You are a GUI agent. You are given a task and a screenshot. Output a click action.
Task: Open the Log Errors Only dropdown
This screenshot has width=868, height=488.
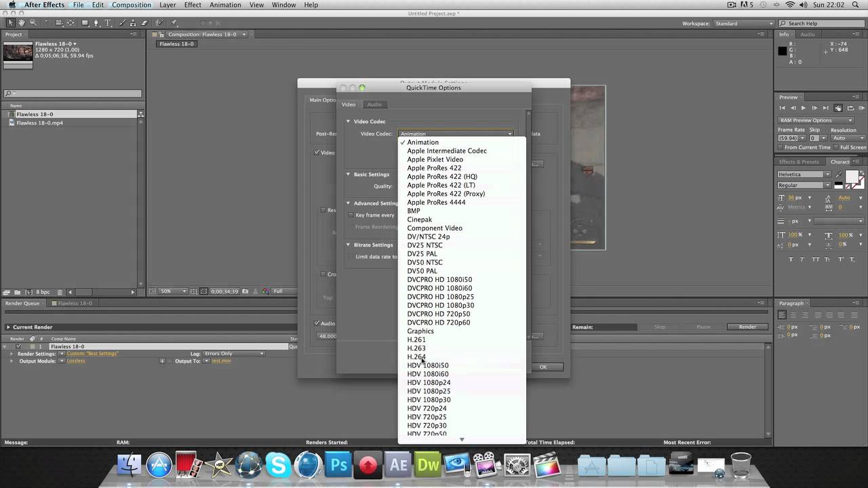pos(233,354)
